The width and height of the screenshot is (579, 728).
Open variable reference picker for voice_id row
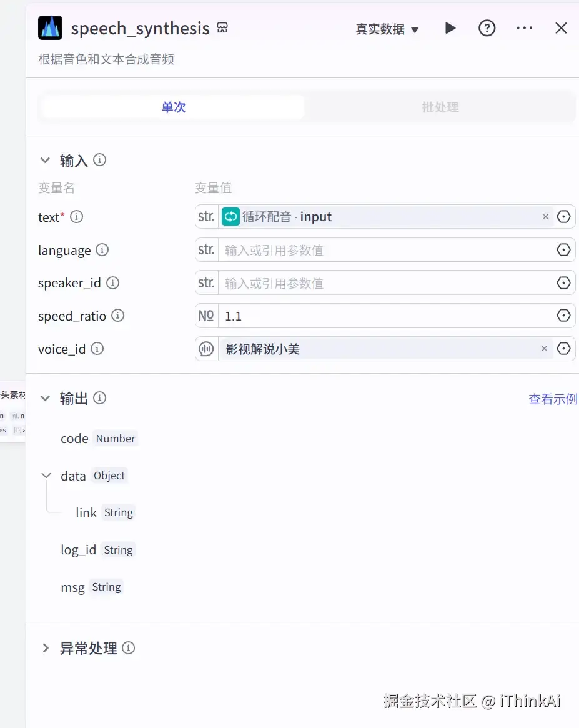point(563,349)
